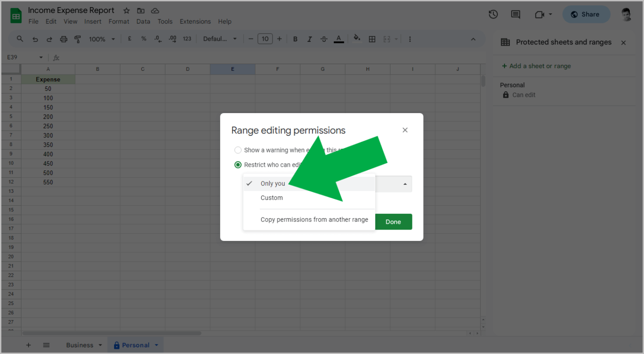Viewport: 644px width, 354px height.
Task: Star the Income Expense Report document
Action: coord(127,10)
